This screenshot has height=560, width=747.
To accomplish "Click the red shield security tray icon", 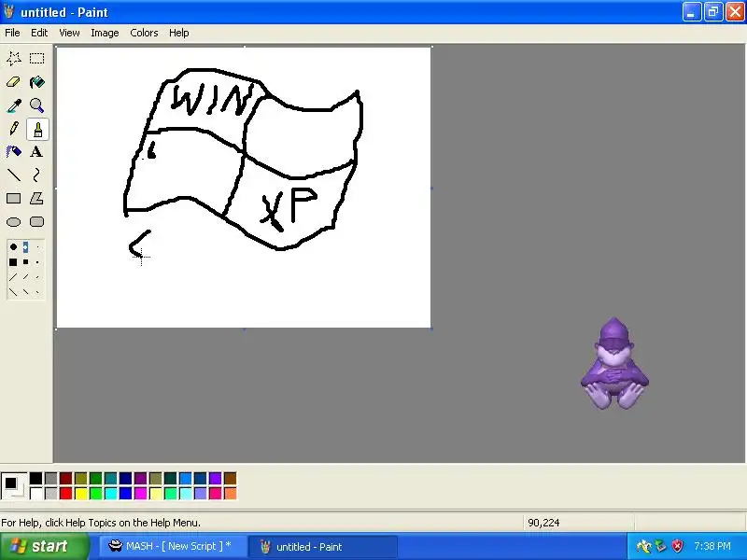I will pyautogui.click(x=677, y=546).
